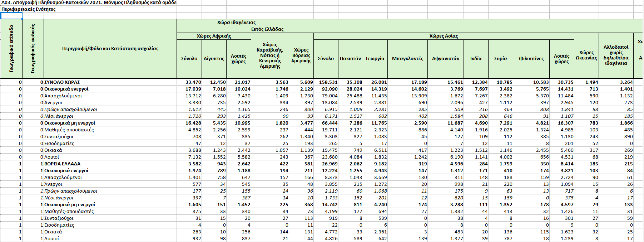The height and width of the screenshot is (242, 644).
Task: Select the rotated 'Γεωγραφικό επίπεδο' header
Action: pos(11,49)
